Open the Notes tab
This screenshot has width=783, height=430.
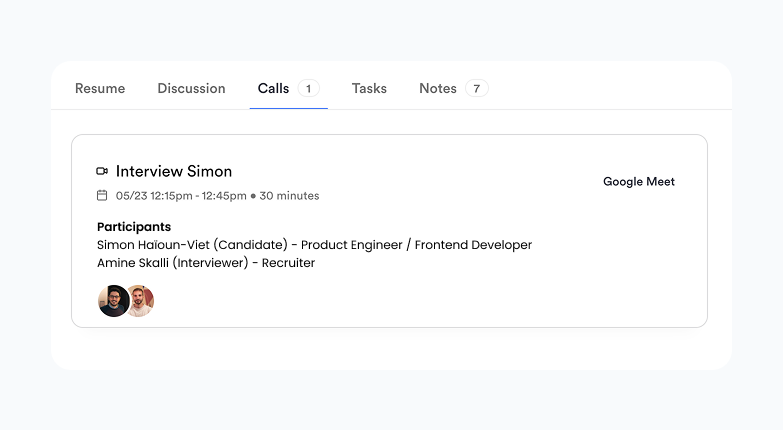(x=438, y=89)
